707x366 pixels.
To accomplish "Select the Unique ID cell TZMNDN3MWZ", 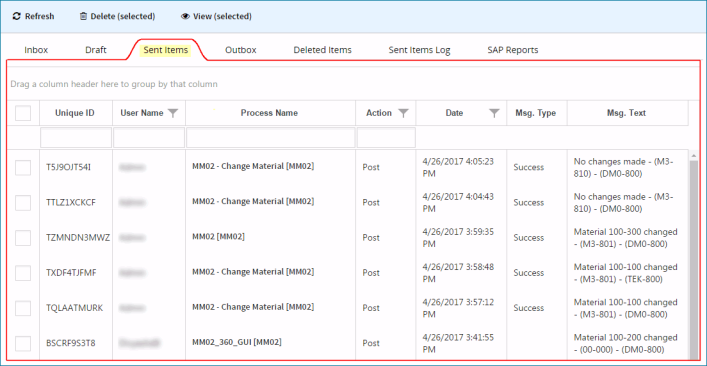I will 78,238.
